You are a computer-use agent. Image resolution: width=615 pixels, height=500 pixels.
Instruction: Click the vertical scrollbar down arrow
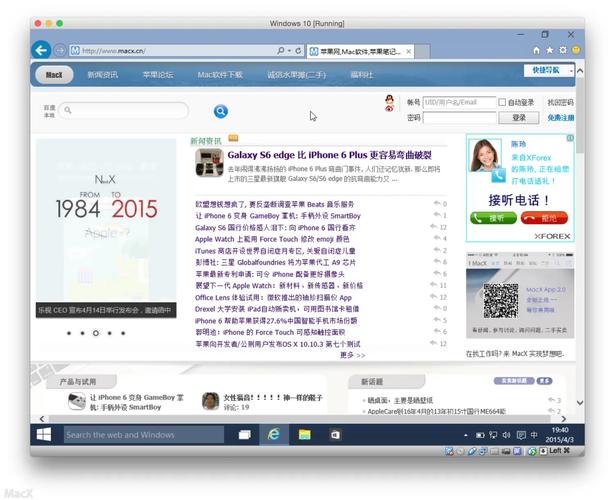(x=580, y=402)
